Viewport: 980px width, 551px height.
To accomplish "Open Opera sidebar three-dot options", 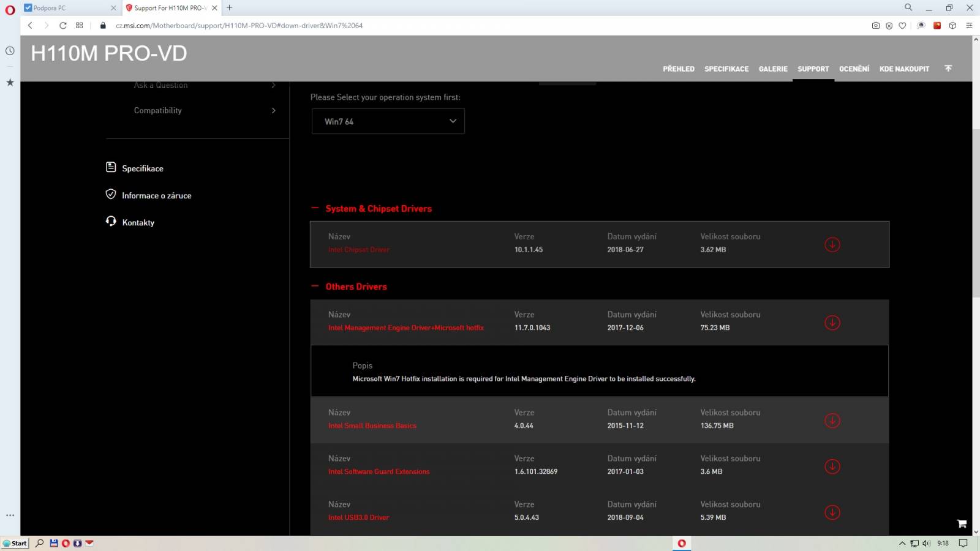I will [10, 515].
